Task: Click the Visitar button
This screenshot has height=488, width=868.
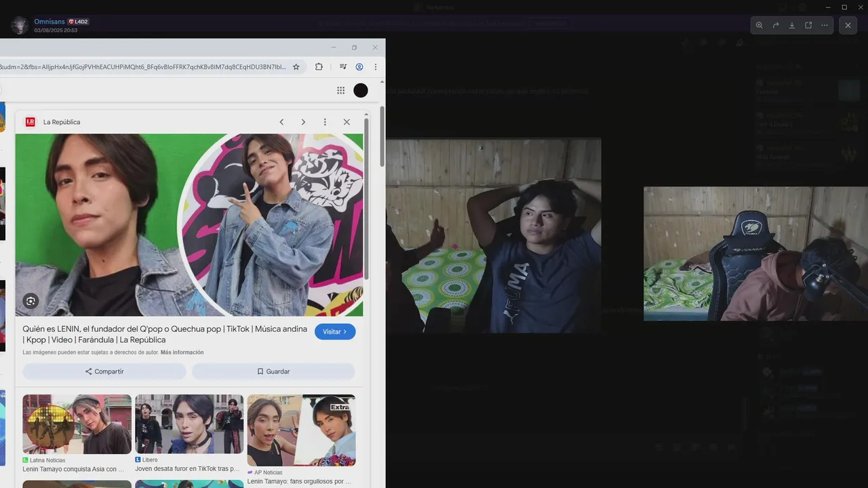Action: click(x=335, y=331)
